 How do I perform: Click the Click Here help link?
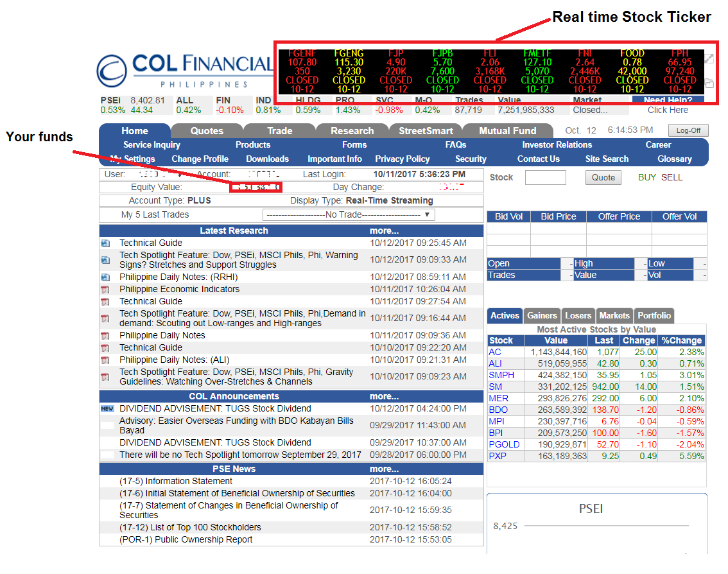668,110
